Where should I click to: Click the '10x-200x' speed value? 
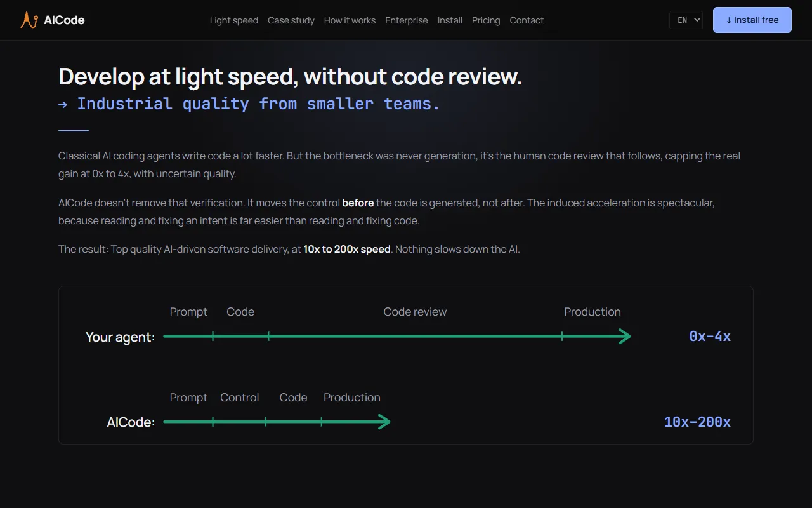pyautogui.click(x=697, y=422)
